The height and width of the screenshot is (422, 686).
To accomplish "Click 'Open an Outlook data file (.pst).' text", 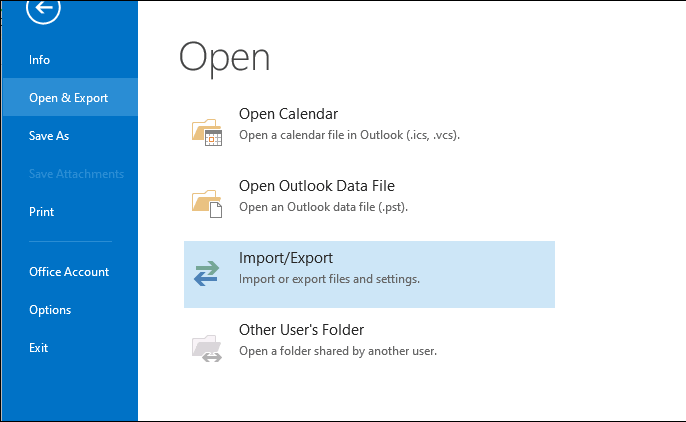I will [323, 207].
